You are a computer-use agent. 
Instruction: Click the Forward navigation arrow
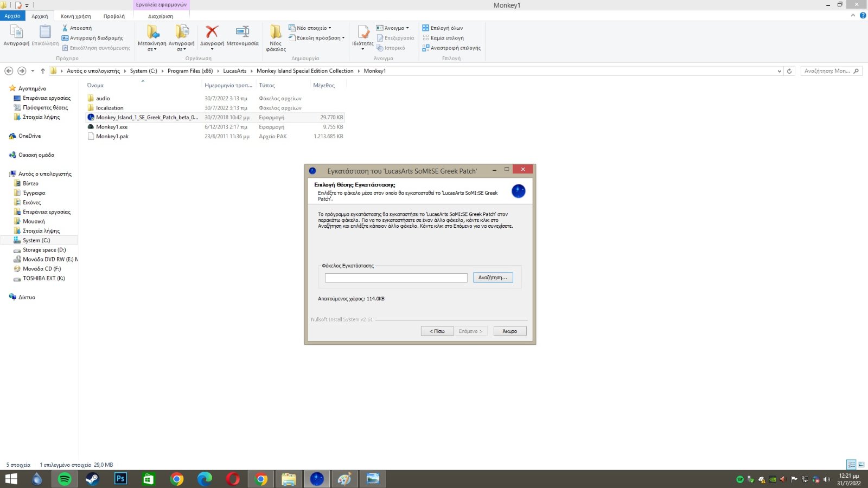(x=22, y=71)
